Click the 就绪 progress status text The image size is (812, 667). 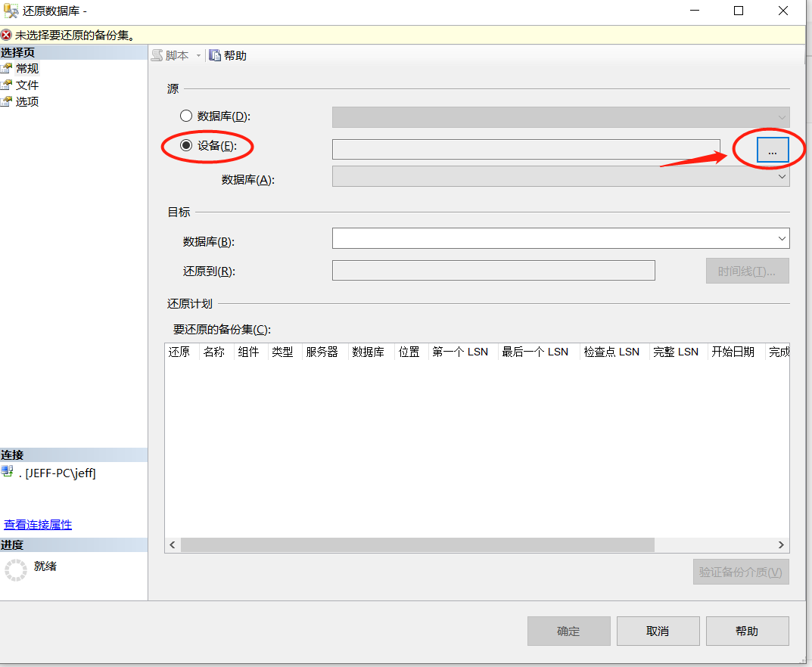[45, 566]
